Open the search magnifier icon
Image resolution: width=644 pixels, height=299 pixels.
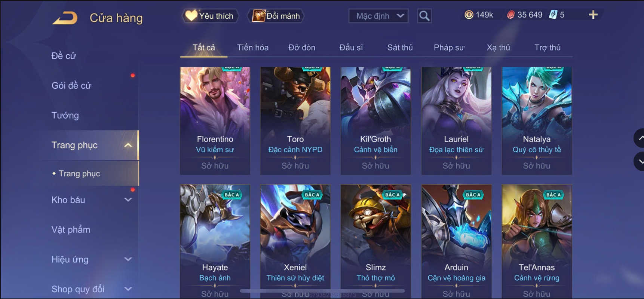424,16
